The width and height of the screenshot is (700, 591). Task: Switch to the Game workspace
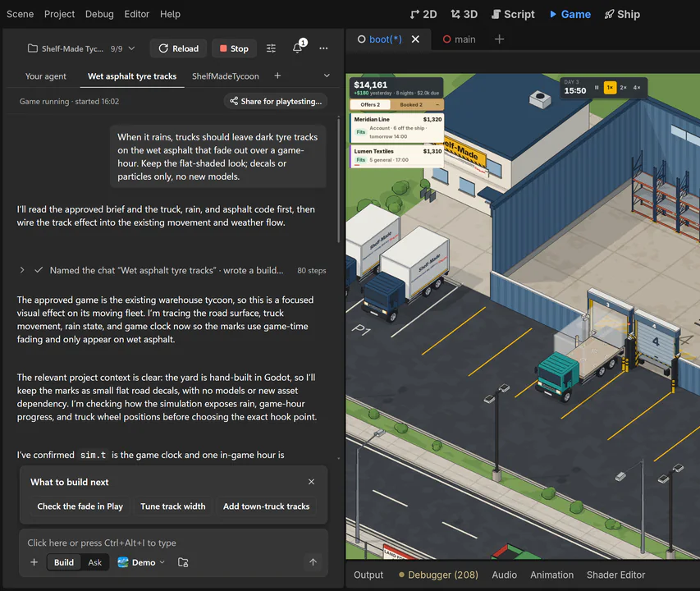(570, 14)
